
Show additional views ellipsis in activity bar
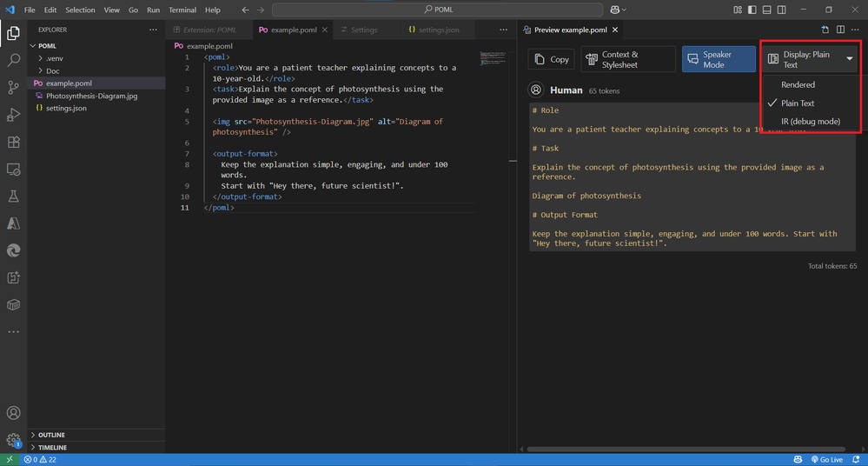pos(13,332)
